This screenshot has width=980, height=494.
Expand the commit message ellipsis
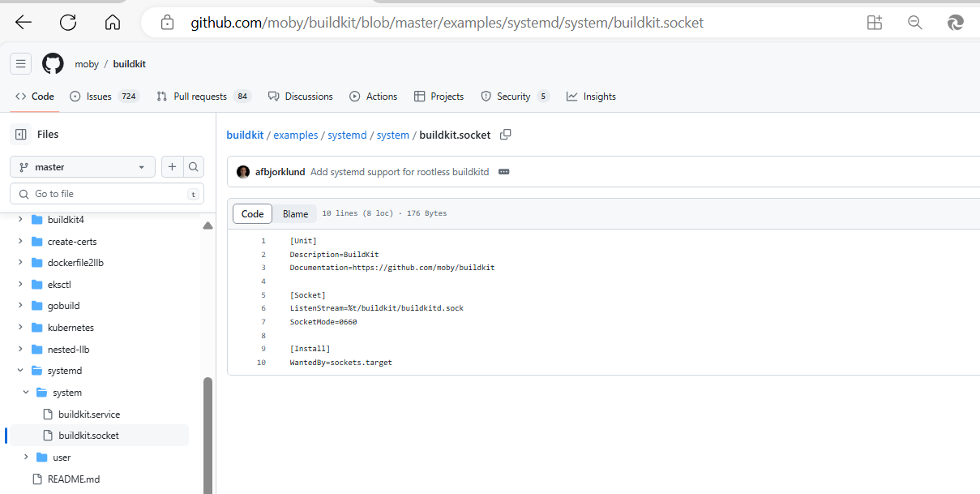click(504, 172)
